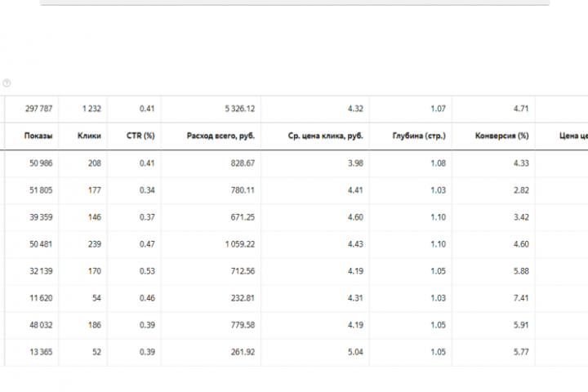Select the average click price cell 5.04
Image resolution: width=588 pixels, height=392 pixels.
(x=355, y=352)
